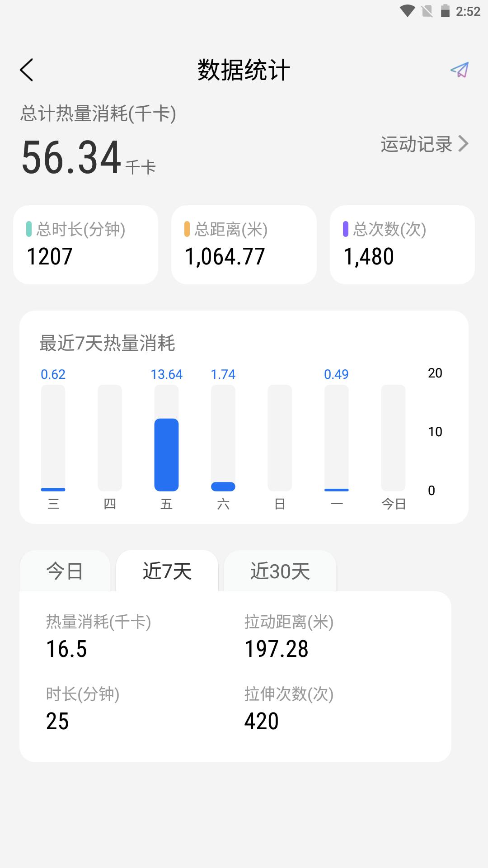Viewport: 488px width, 868px height.
Task: Tap the 25 minutes duration value
Action: [57, 721]
